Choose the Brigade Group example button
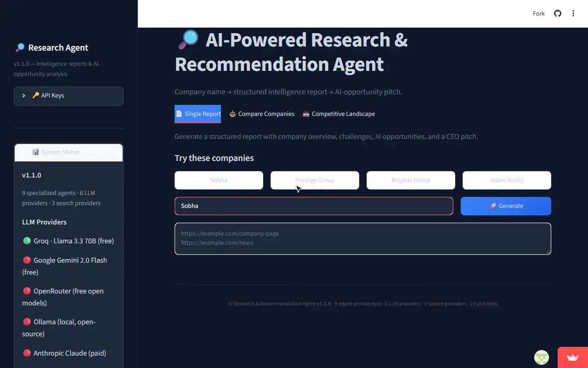 (411, 180)
